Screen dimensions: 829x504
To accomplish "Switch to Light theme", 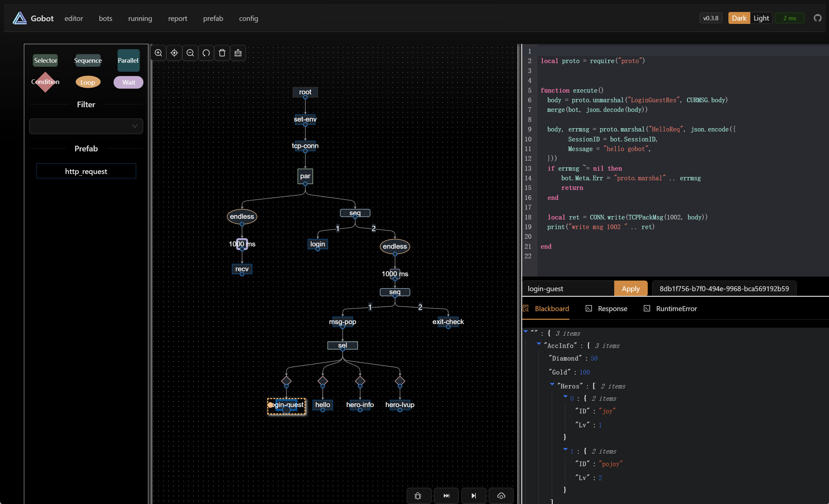I will coord(761,18).
